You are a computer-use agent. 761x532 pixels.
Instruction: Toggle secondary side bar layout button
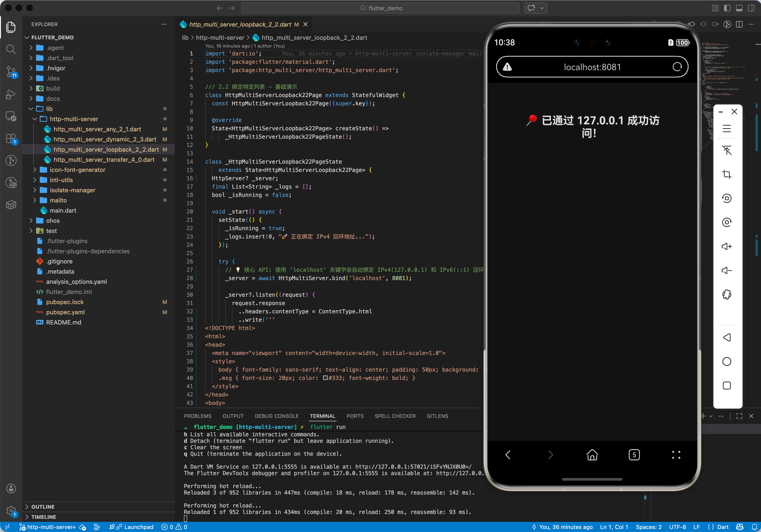[751, 8]
